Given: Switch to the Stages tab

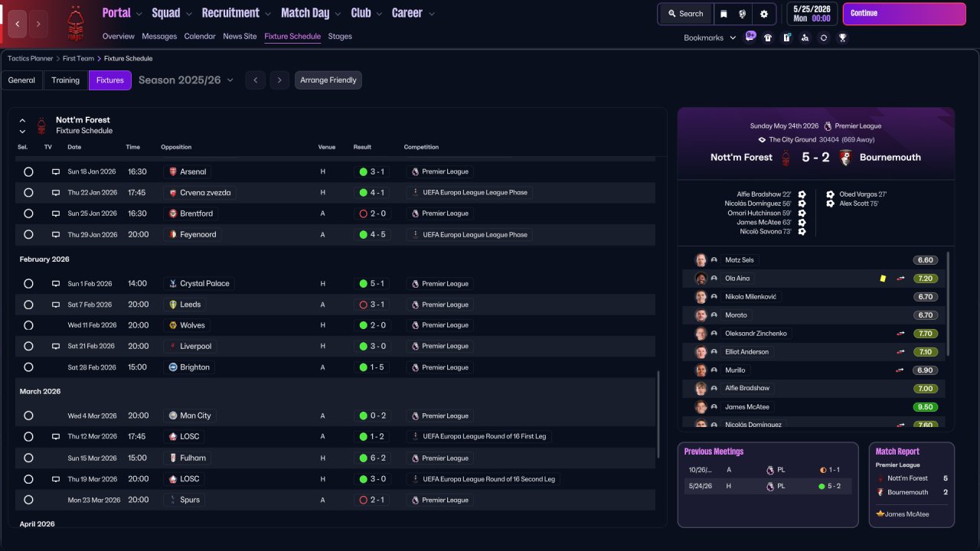Looking at the screenshot, I should 340,37.
